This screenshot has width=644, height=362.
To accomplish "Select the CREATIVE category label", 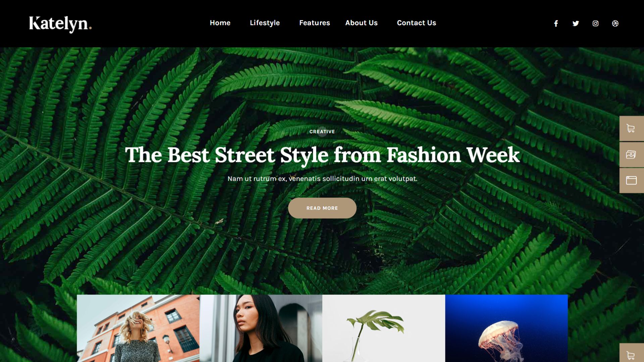I will tap(322, 132).
